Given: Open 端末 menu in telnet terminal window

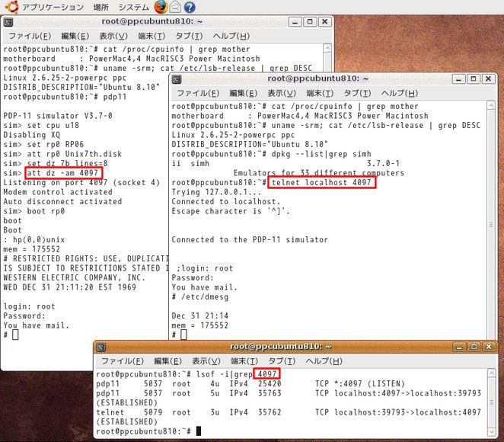Looking at the screenshot, I should pyautogui.click(x=320, y=93).
